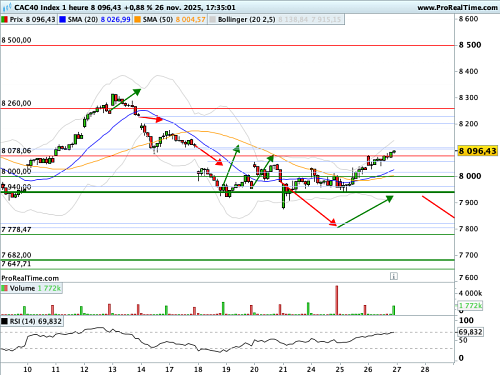Click the 'SMA (50)' legend label
The image size is (500, 375).
point(158,20)
